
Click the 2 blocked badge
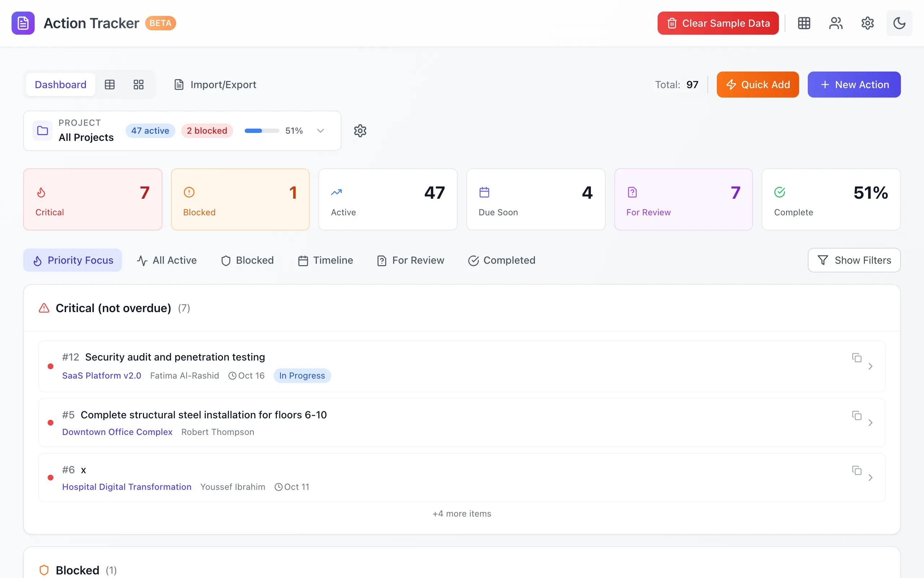207,131
